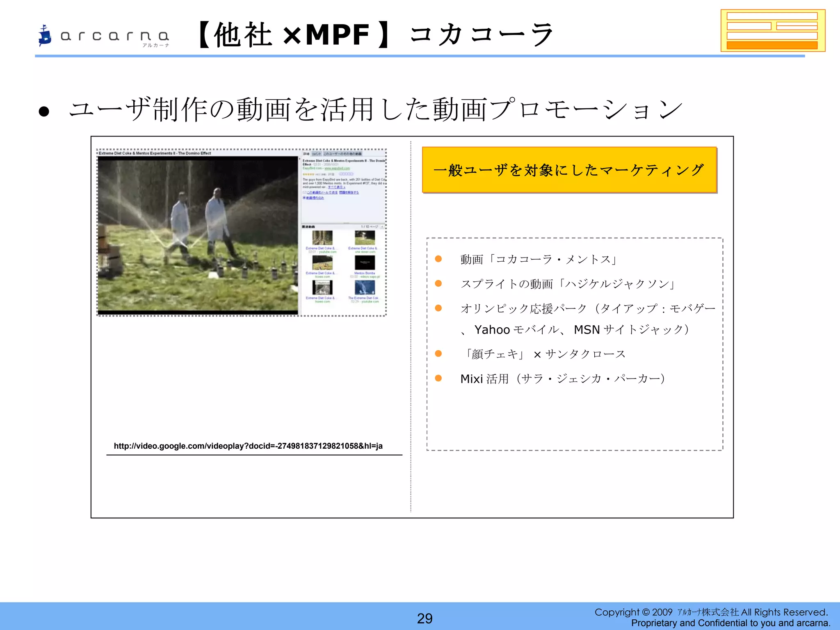Open the 'Mentos Bomba' related video thumbnail
840x630 pixels.
[x=365, y=262]
